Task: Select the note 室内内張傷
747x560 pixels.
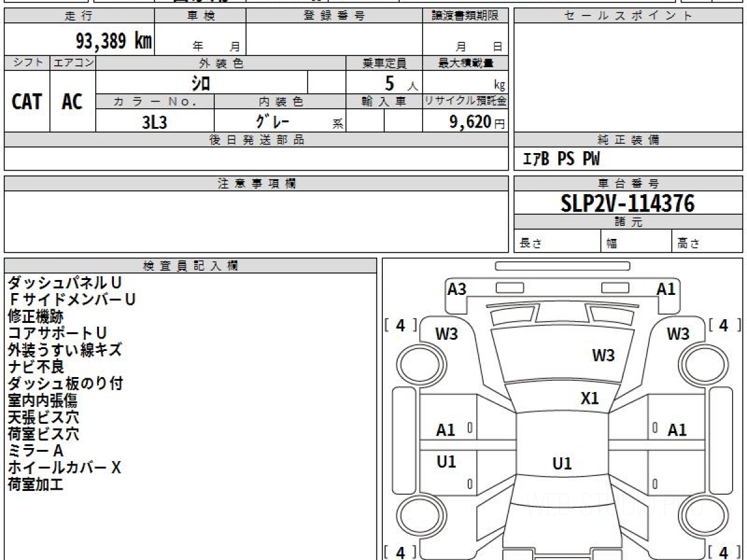Action: point(42,401)
